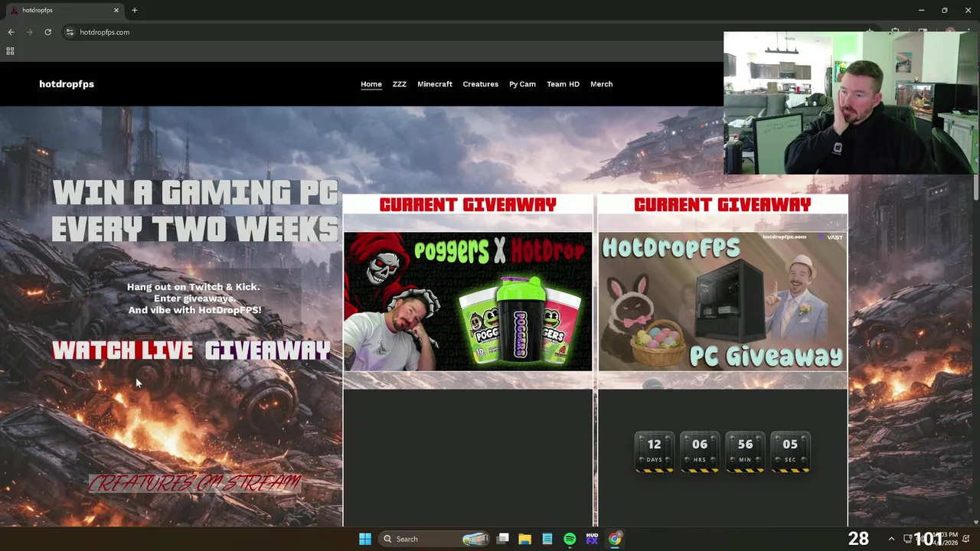980x551 pixels.
Task: Click the WATCH LIVE button
Action: point(122,350)
